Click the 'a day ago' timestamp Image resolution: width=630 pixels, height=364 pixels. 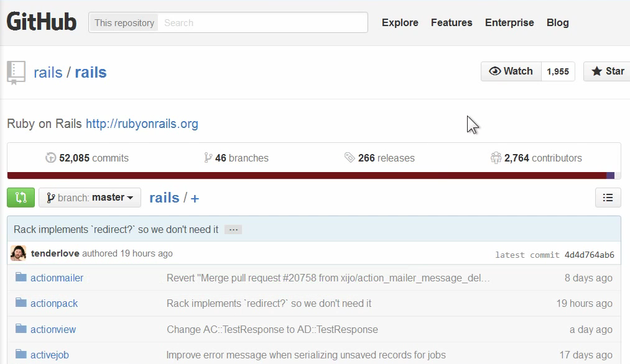pos(591,329)
